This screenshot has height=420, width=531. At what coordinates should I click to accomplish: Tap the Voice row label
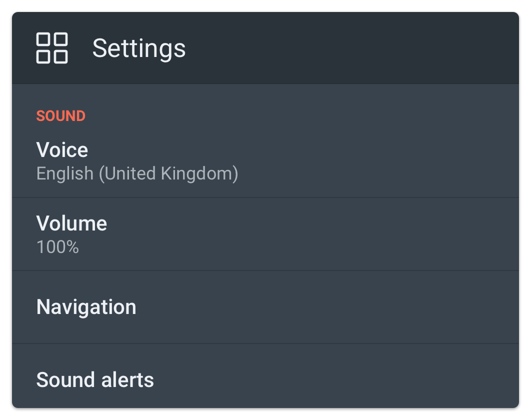click(62, 150)
